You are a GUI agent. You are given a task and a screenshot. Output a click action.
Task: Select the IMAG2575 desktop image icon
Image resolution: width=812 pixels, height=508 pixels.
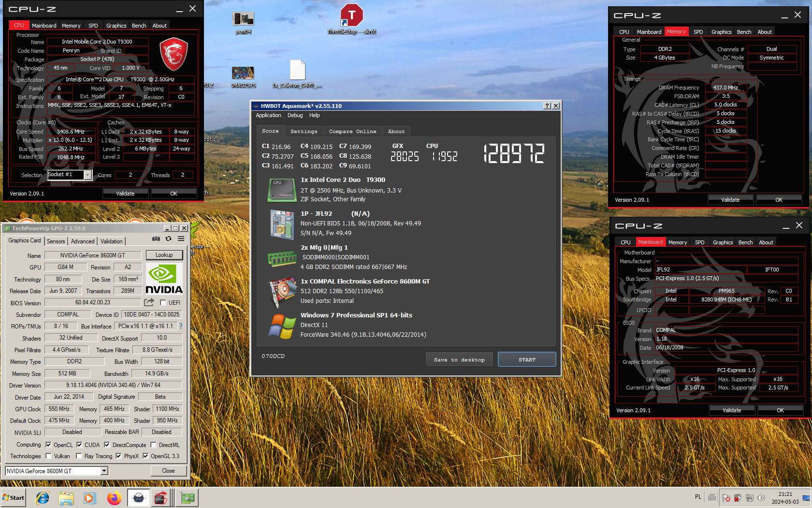243,77
